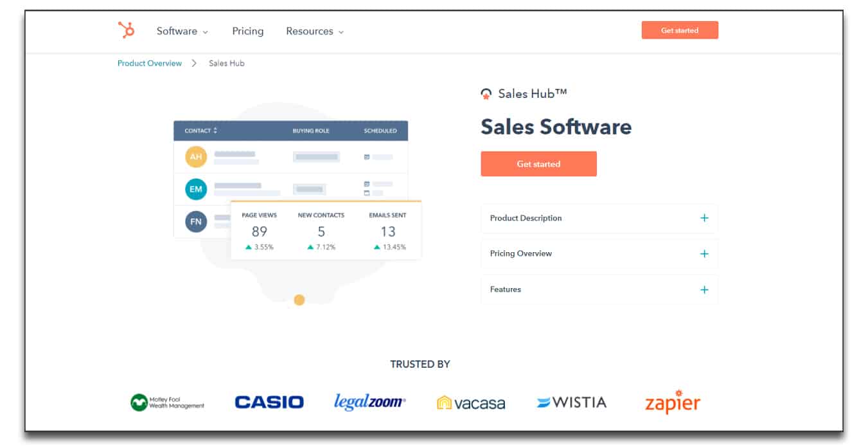Click the LegalZoom logo
Image resolution: width=868 pixels, height=447 pixels.
coord(370,403)
